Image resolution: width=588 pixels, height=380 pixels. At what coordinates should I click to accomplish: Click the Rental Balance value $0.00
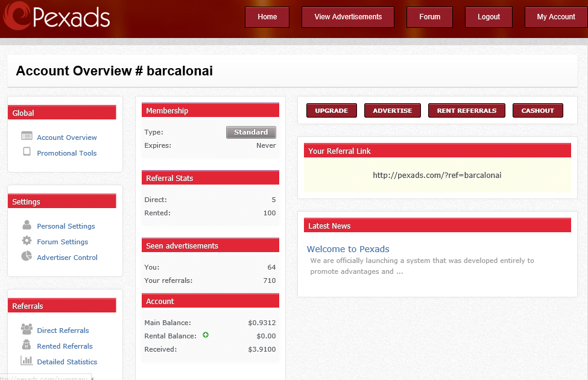(x=266, y=336)
